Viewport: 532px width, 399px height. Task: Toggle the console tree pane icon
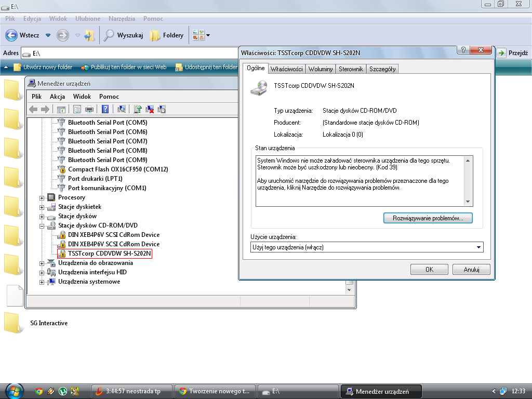tap(61, 109)
